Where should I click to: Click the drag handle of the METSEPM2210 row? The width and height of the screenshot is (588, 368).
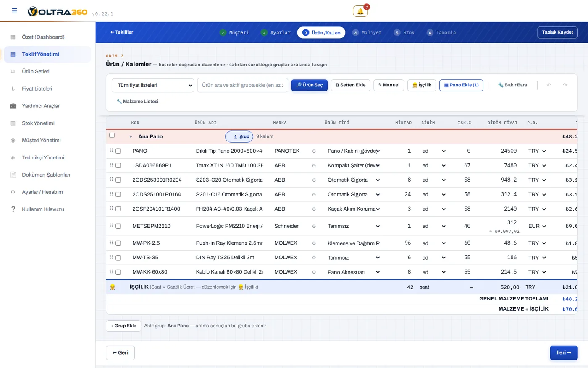click(x=112, y=225)
